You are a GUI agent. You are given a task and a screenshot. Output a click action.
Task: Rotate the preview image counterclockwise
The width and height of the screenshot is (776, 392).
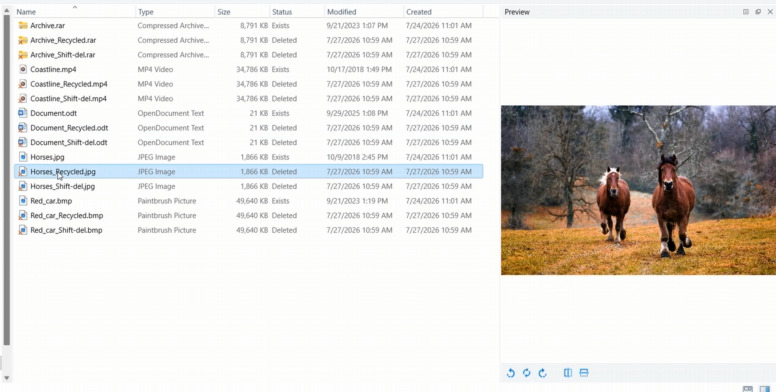click(x=511, y=373)
